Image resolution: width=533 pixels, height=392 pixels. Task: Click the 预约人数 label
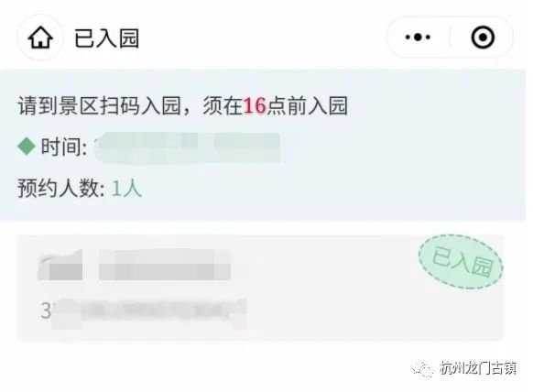61,188
